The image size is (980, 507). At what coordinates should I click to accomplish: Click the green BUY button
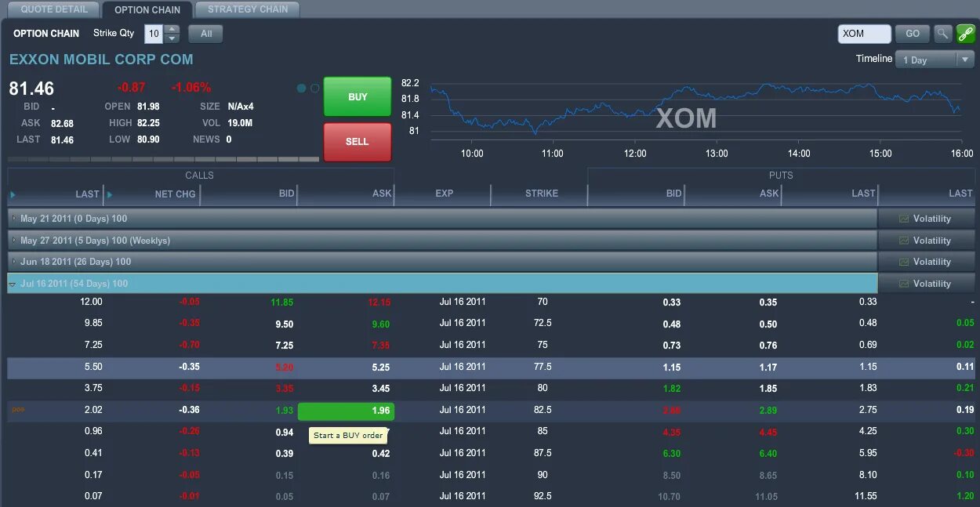[x=358, y=97]
